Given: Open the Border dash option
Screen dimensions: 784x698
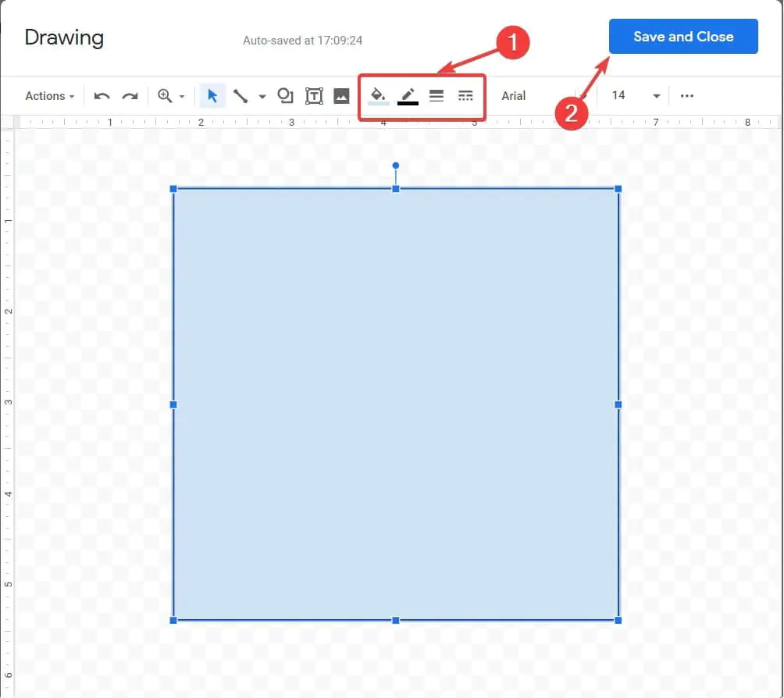Looking at the screenshot, I should (465, 95).
